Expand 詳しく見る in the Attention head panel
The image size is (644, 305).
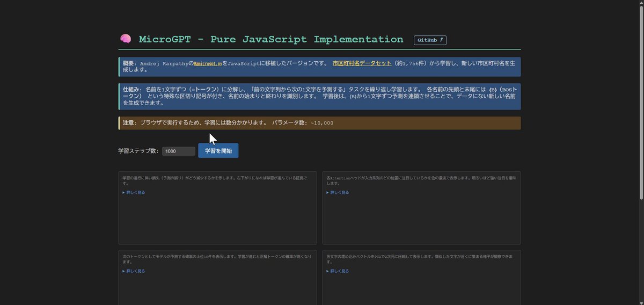(x=338, y=192)
